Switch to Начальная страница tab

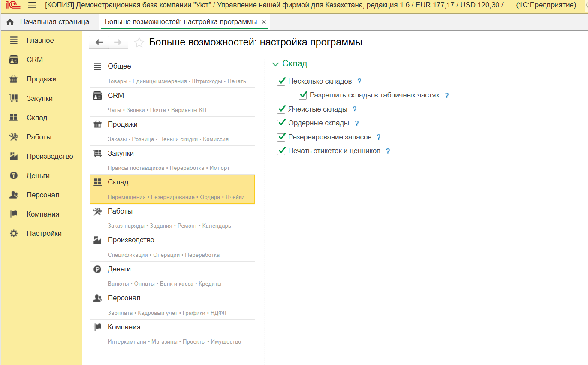48,21
